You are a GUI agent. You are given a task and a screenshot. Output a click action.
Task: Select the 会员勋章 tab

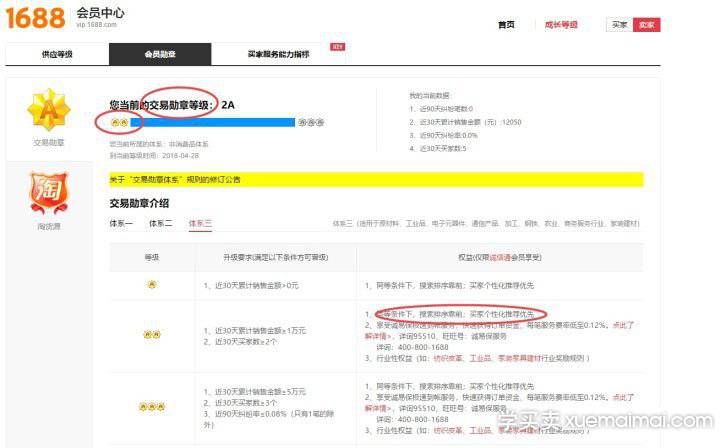point(160,54)
